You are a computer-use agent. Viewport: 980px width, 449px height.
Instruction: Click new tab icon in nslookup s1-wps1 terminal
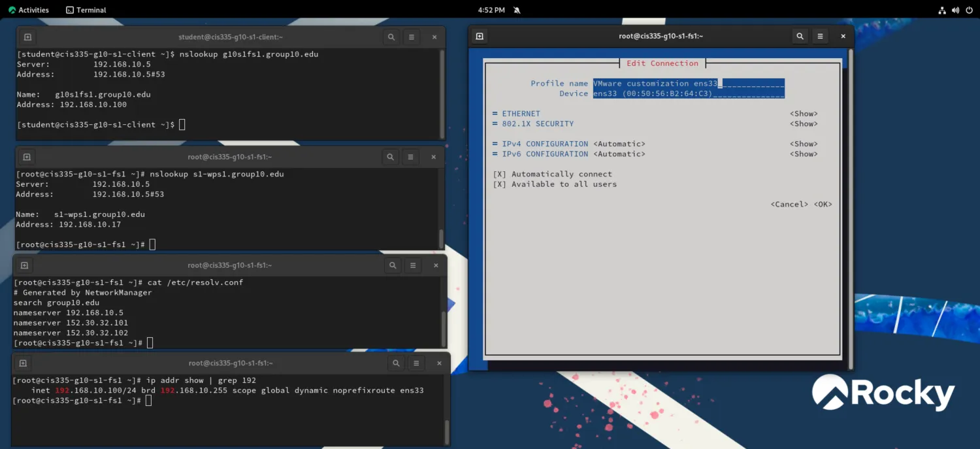tap(27, 157)
